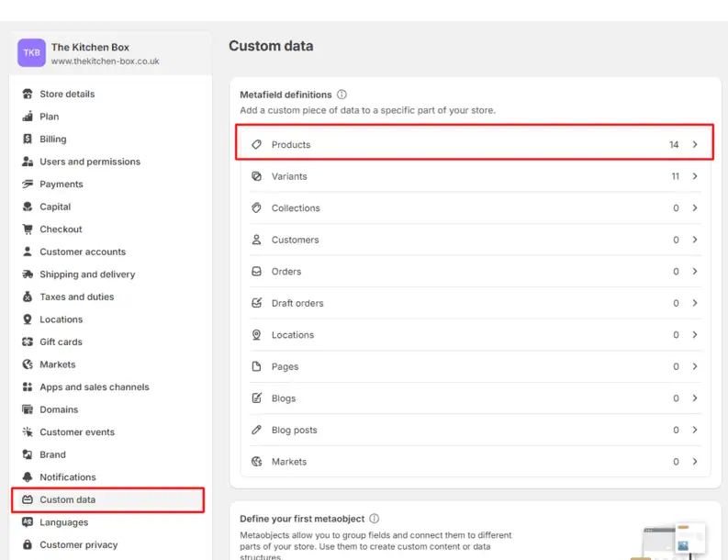Open Pages metafield definitions
Screen dimensions: 728x560
tap(476, 366)
